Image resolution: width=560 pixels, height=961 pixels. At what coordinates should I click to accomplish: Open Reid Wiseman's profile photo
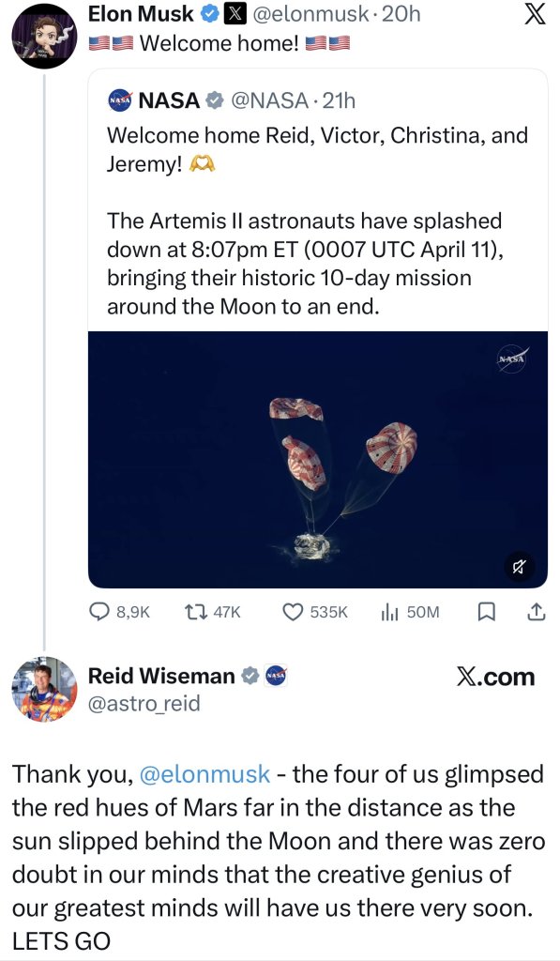tap(44, 690)
